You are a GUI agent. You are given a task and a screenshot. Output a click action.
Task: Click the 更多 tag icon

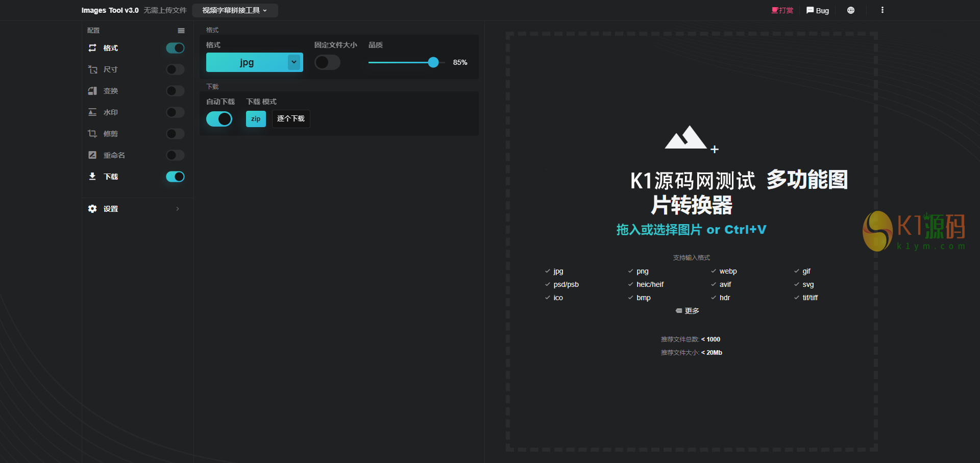tap(679, 311)
